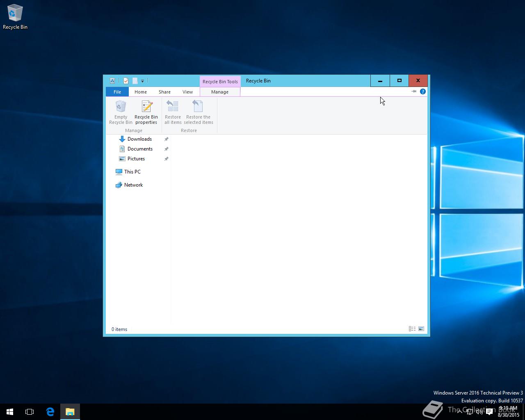Click the network tray icon

(x=470, y=412)
